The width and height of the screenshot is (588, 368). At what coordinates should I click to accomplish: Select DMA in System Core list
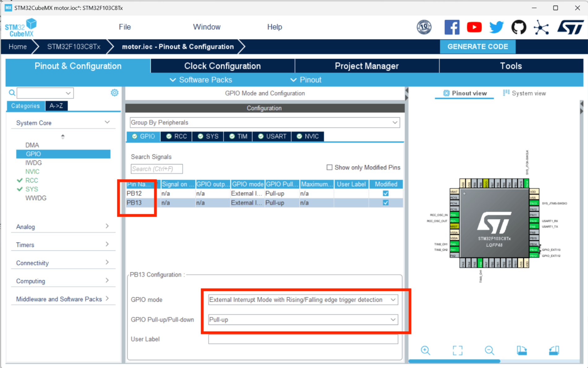tap(32, 145)
